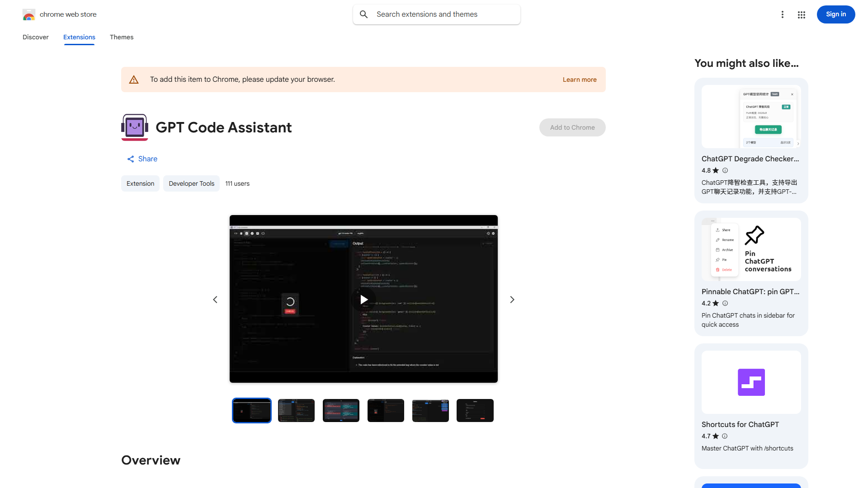Click the GPT Code Assistant robot logo
The height and width of the screenshot is (488, 868).
click(134, 127)
